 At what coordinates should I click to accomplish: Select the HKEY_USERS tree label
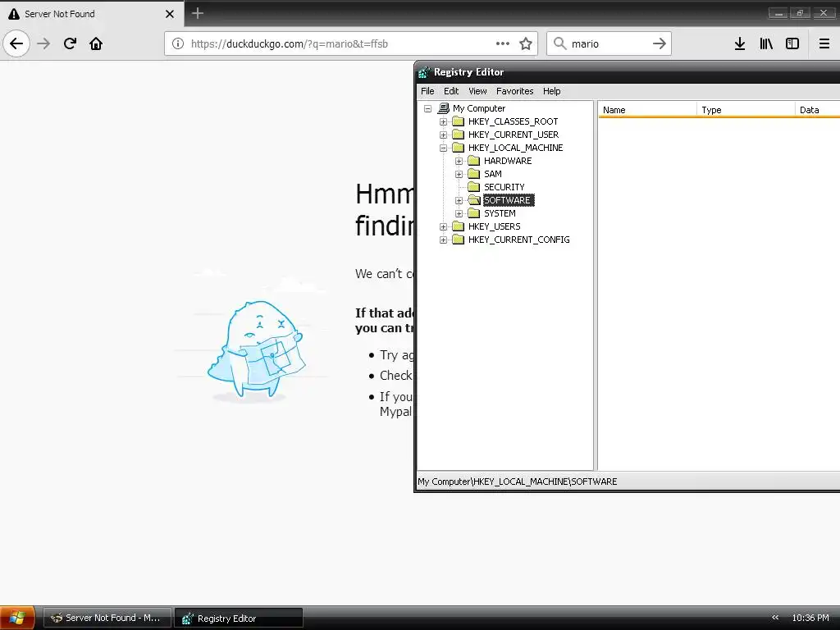coord(495,226)
